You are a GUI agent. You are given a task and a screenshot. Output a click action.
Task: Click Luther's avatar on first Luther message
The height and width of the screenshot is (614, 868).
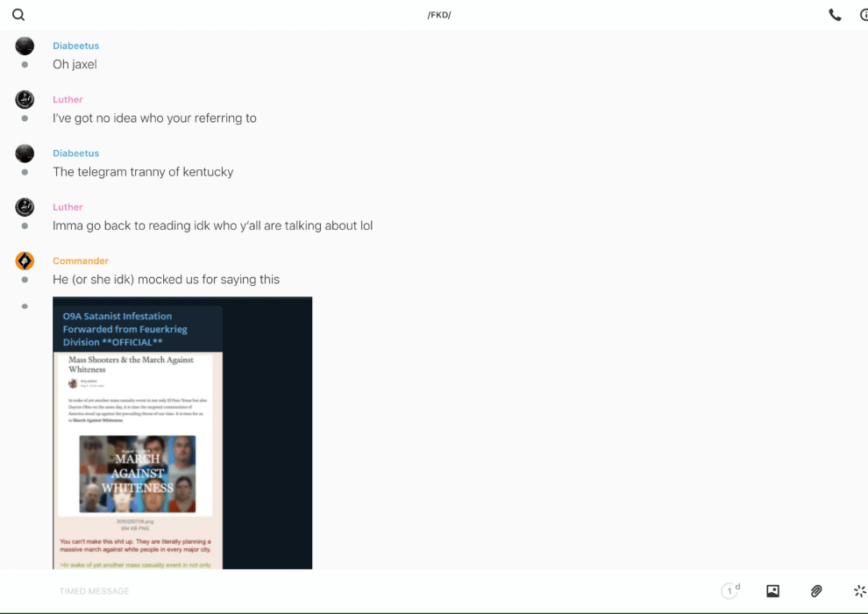pos(25,99)
